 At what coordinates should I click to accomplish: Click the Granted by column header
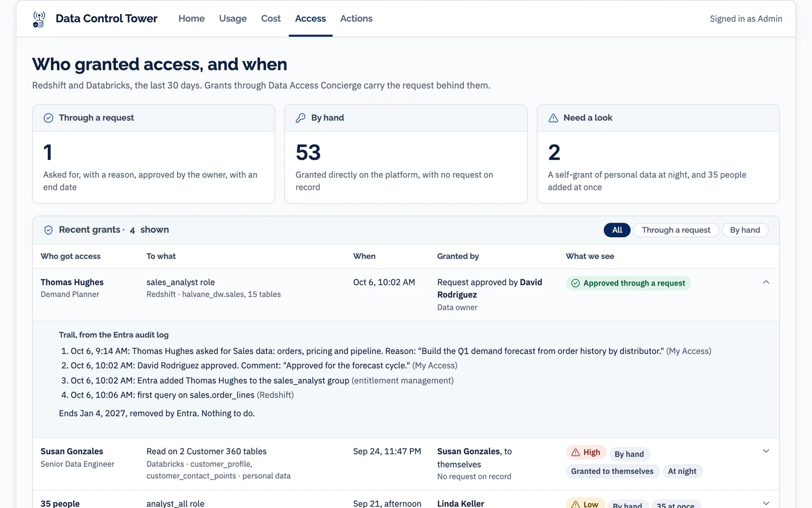[x=458, y=257]
